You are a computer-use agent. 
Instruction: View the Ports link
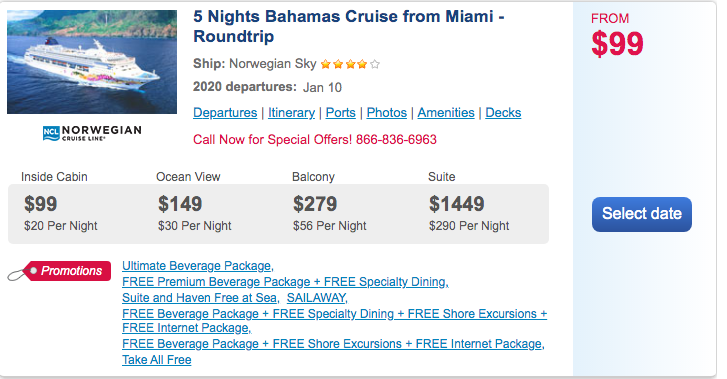(340, 113)
